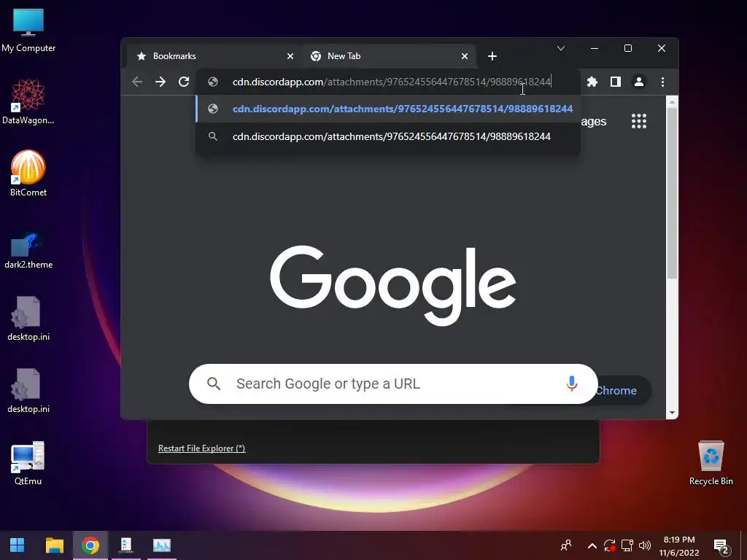747x560 pixels.
Task: Show hidden system tray icons
Action: coord(592,545)
